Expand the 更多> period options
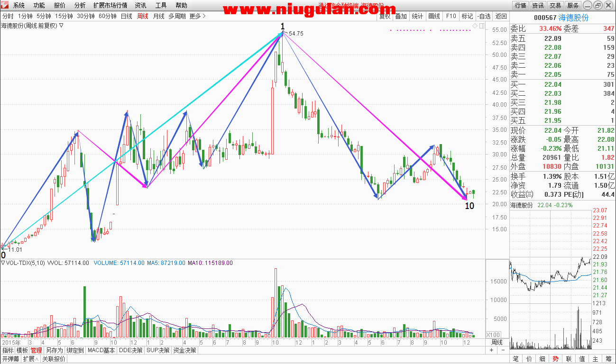This screenshot has width=616, height=364. pyautogui.click(x=197, y=16)
